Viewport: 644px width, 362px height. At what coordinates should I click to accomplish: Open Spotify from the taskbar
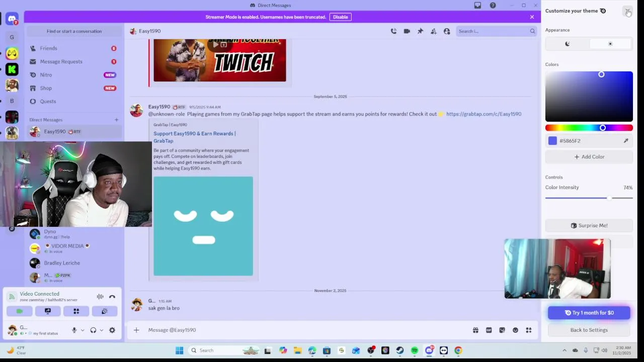point(415,350)
